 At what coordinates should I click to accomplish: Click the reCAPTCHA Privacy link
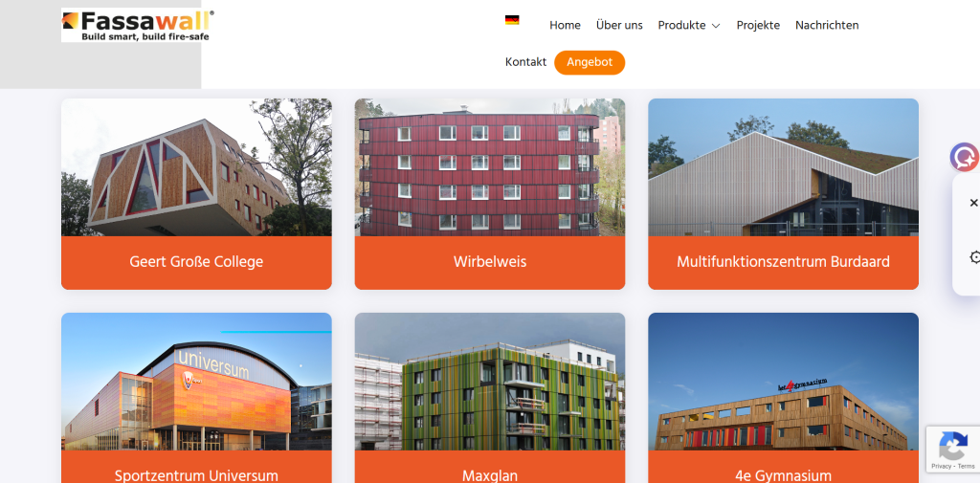coord(941,466)
